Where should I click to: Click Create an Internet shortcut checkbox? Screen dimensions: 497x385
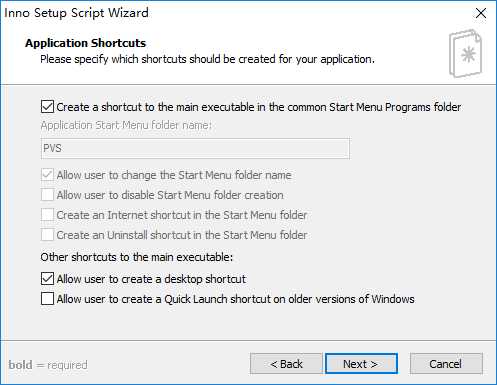coord(47,215)
